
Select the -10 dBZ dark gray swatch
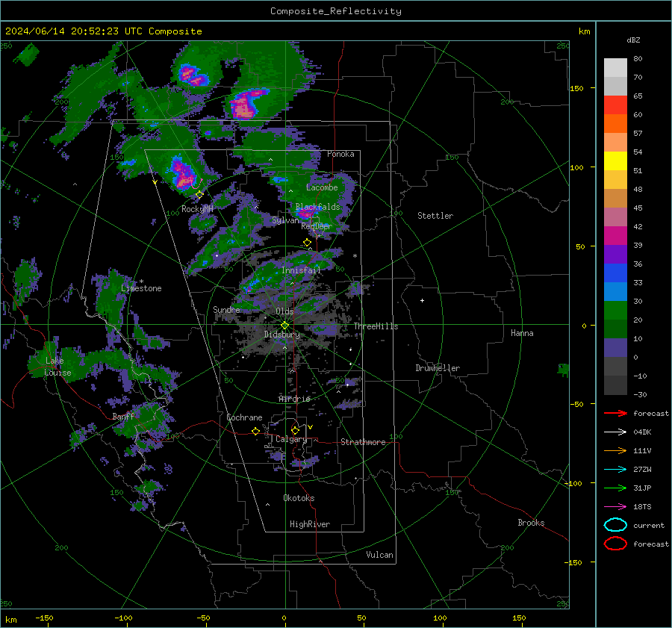pos(615,385)
